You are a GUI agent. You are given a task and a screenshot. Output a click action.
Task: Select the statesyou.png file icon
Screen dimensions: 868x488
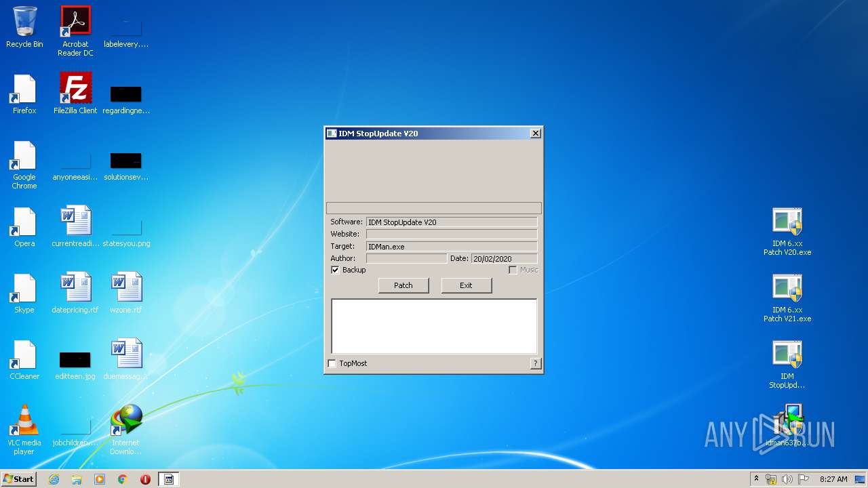click(126, 232)
